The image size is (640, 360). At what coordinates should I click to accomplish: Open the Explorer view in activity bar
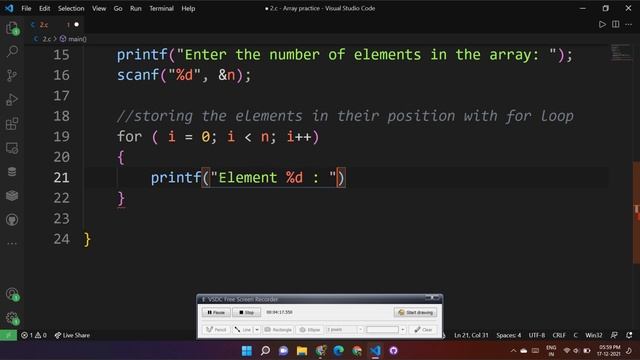[x=12, y=28]
